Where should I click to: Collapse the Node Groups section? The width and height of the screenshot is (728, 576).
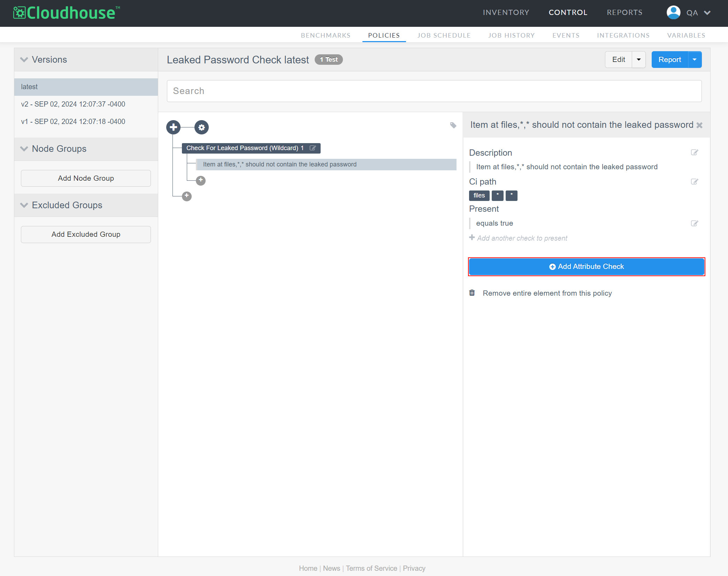pos(24,149)
